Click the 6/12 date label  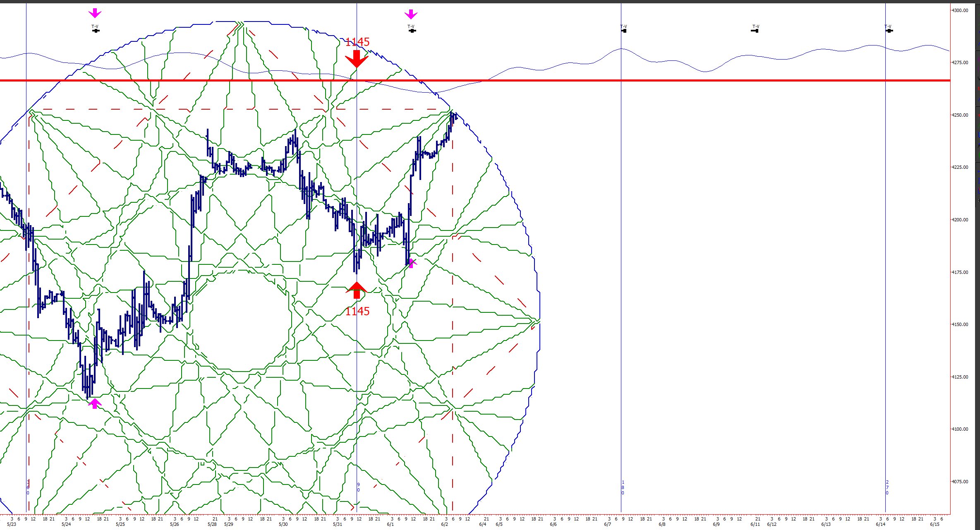pos(772,525)
